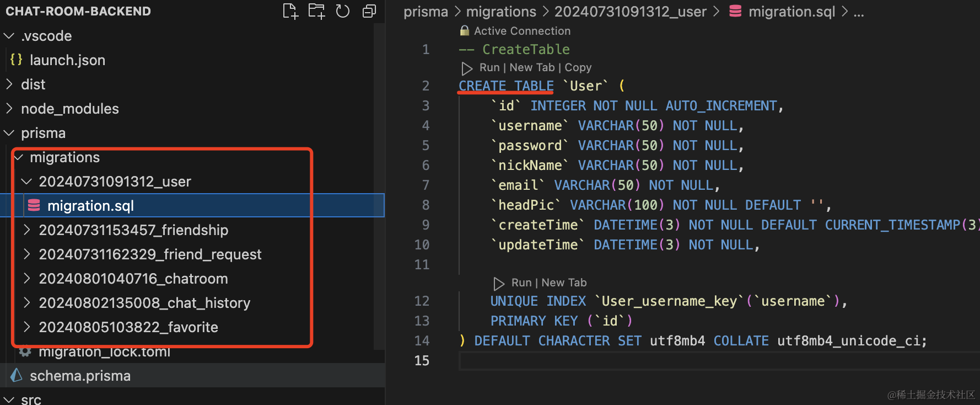Click the Active Connection lock icon

(465, 31)
